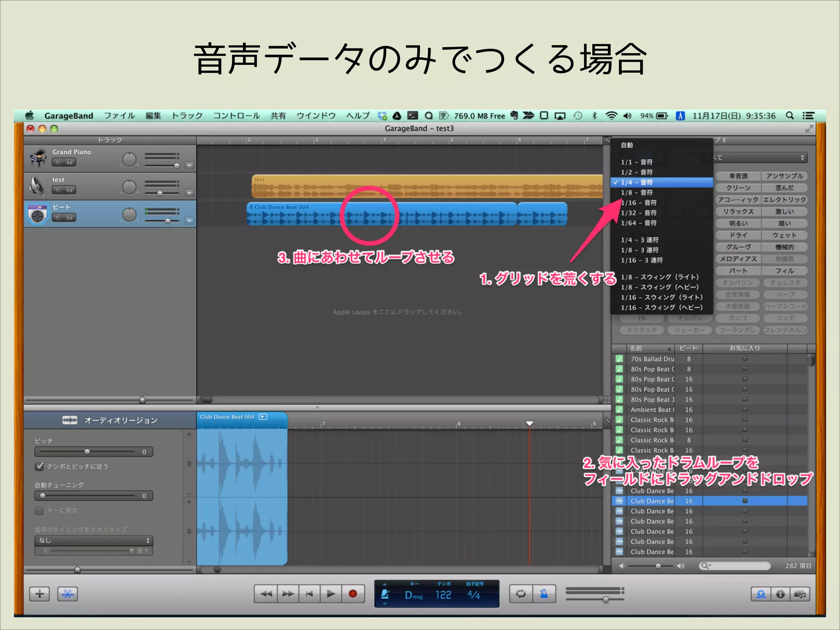Viewport: 840px width, 630px height.
Task: Solo the test track
Action: point(70,189)
